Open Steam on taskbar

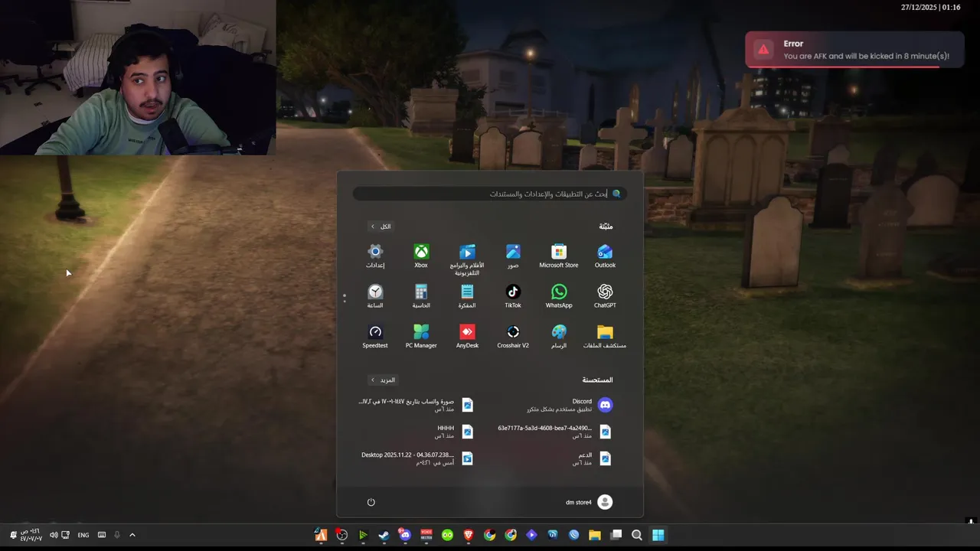(x=384, y=535)
